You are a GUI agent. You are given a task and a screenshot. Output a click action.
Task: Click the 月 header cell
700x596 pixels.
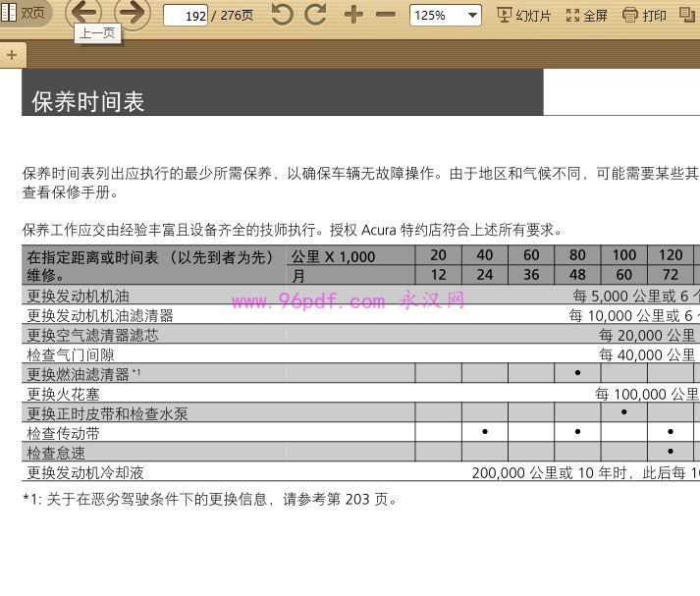tap(350, 276)
